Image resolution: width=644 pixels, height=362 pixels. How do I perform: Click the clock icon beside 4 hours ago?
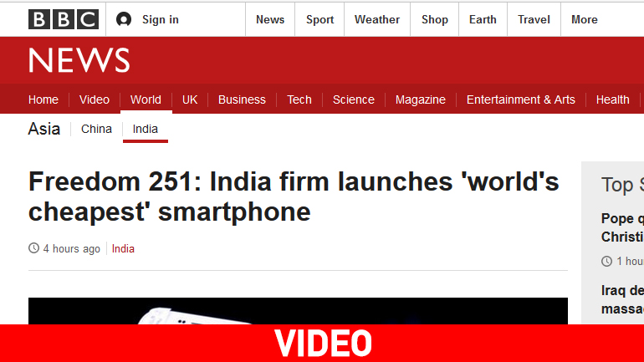coord(33,248)
